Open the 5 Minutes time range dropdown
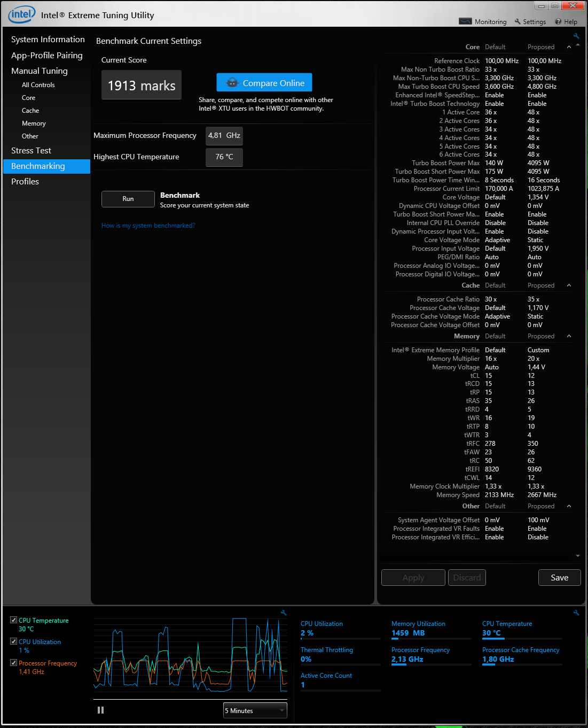Screen dimensions: 588x728 coord(255,710)
